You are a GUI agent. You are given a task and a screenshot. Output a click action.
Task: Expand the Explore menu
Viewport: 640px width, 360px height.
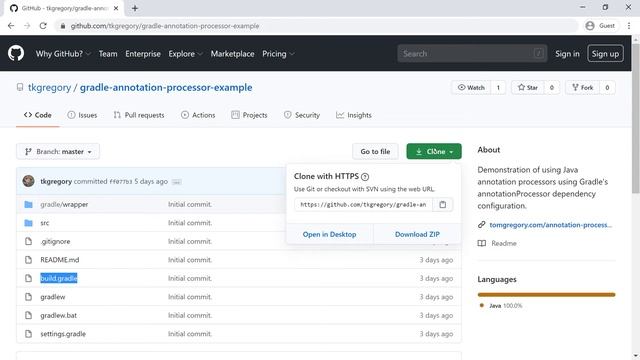185,53
